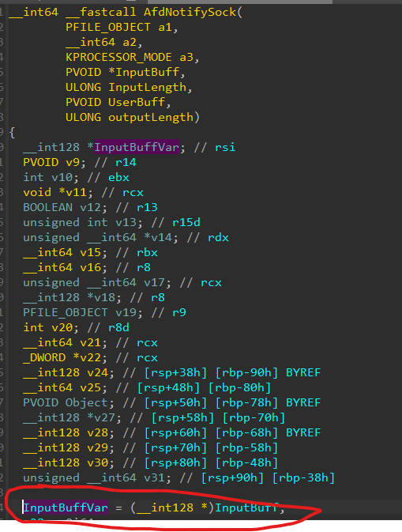Click the PFILE_OBJECT v19 declaration
This screenshot has width=402, height=532.
coord(83,312)
